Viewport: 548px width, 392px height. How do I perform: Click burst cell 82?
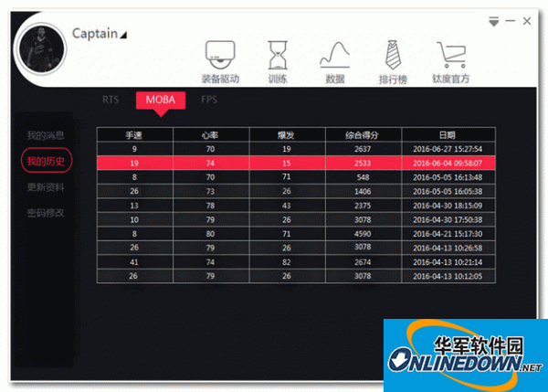(x=287, y=262)
